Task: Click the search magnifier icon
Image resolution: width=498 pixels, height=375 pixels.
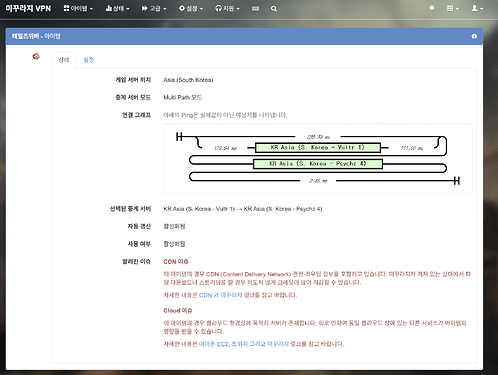Action: point(274,9)
